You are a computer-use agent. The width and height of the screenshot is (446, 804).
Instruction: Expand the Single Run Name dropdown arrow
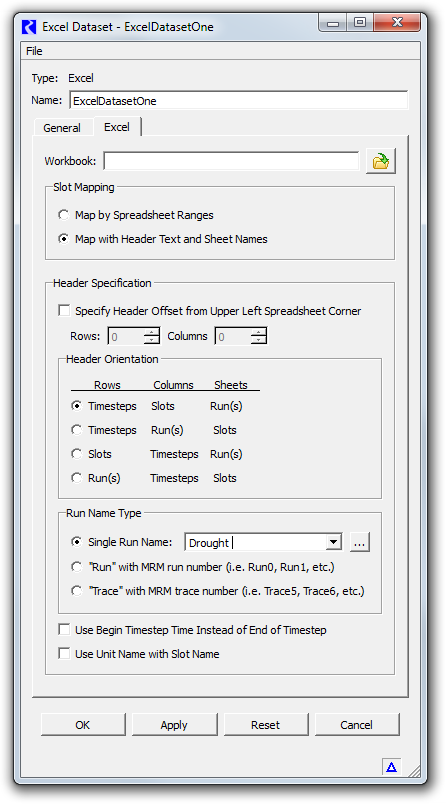(x=334, y=542)
